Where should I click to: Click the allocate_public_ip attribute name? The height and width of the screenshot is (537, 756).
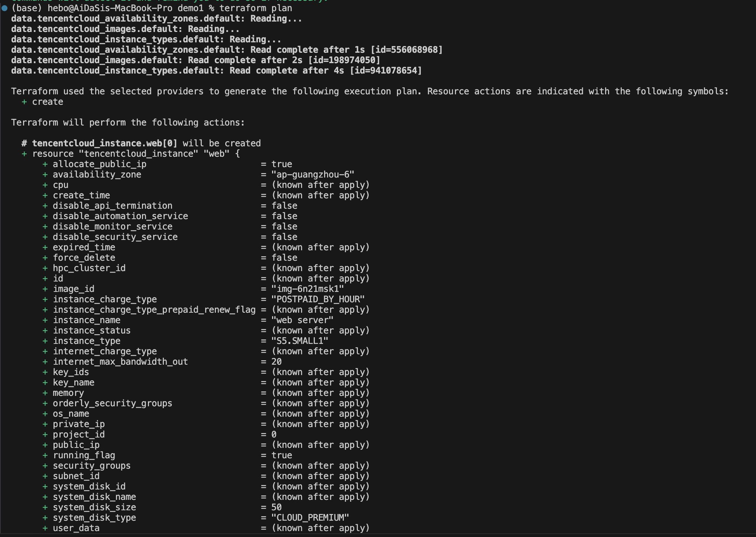(x=100, y=164)
